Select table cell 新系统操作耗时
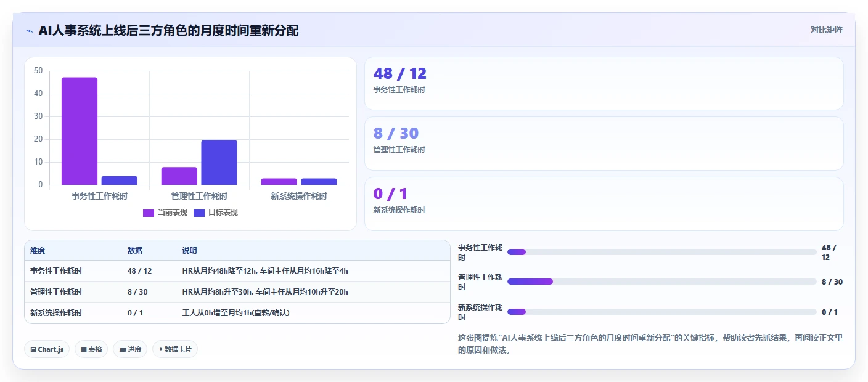Viewport: 868px width, 382px height. pos(56,313)
